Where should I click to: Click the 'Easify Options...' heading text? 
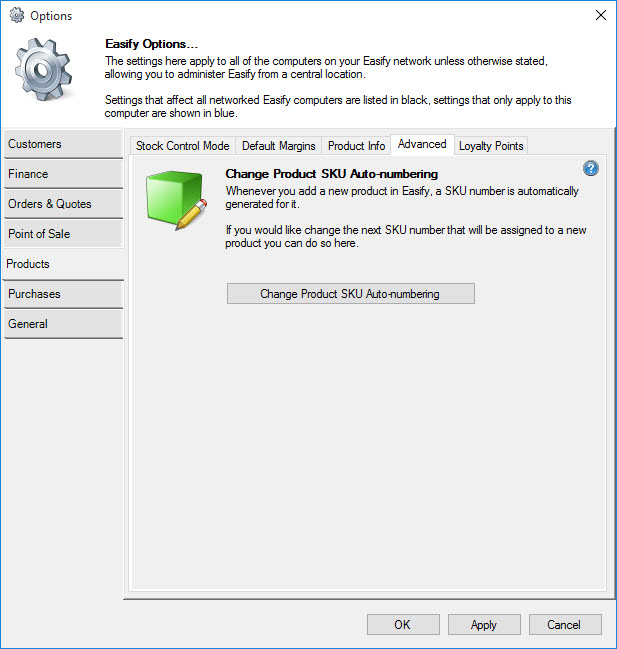(x=151, y=44)
